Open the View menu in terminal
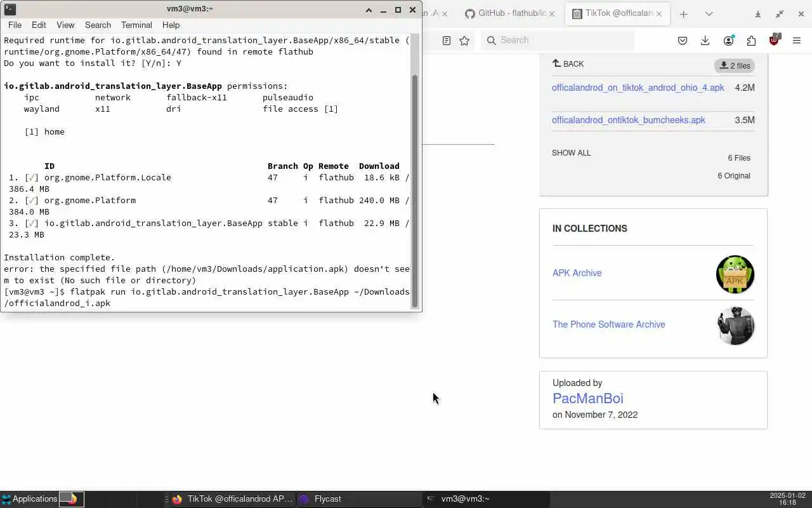812x508 pixels. [65, 25]
